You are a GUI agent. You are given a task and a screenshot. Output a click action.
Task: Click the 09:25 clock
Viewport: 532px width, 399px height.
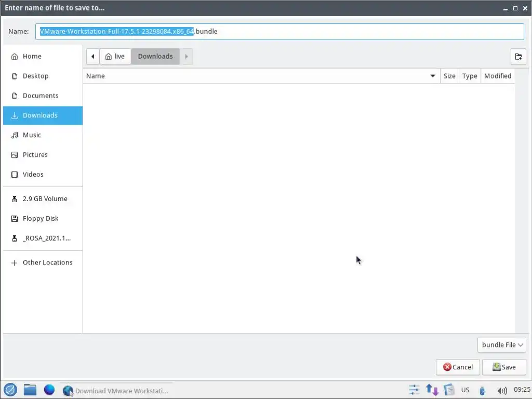[522, 390]
